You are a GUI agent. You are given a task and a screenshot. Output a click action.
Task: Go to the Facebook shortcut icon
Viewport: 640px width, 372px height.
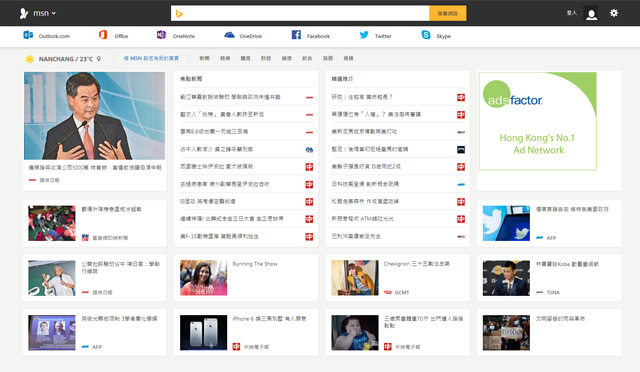(x=296, y=35)
